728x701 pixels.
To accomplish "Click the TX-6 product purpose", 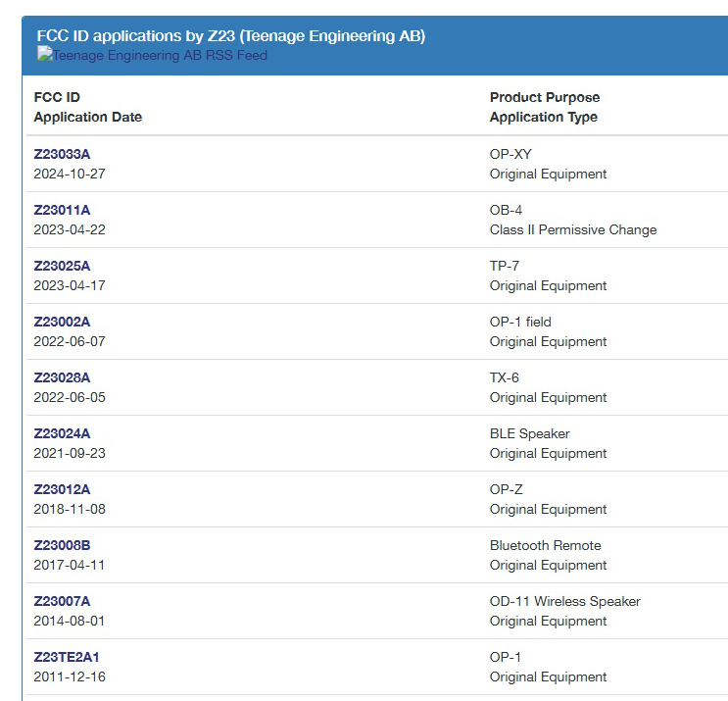I will coord(505,377).
